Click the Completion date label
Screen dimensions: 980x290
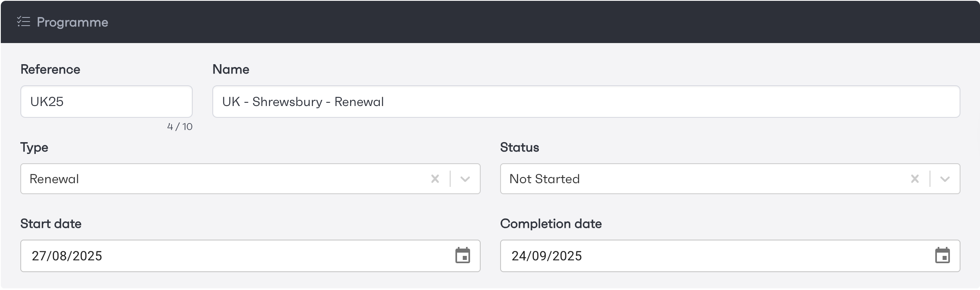click(x=551, y=224)
